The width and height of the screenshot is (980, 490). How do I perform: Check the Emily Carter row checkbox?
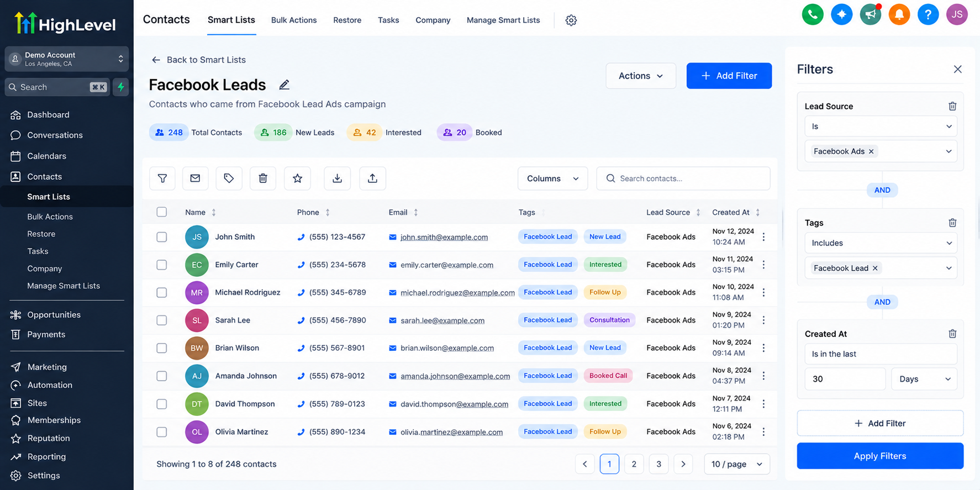162,265
